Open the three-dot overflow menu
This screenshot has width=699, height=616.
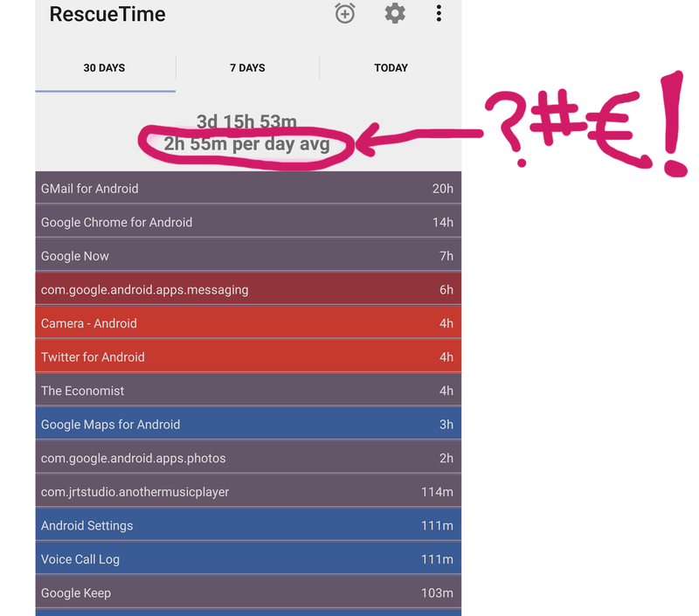click(x=439, y=14)
